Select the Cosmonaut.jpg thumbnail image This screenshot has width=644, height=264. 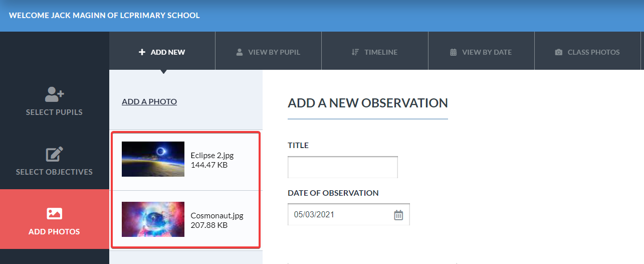(153, 219)
